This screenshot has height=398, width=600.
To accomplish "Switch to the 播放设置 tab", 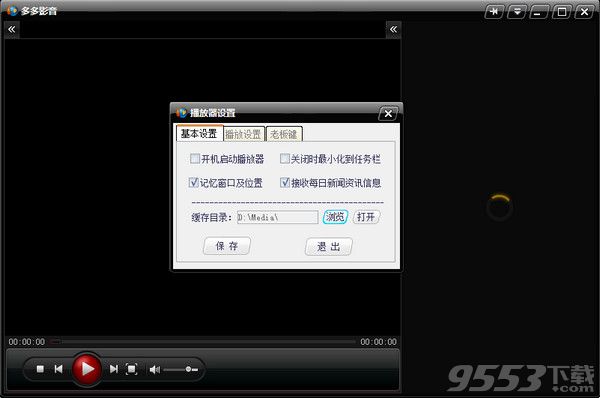I will [243, 134].
